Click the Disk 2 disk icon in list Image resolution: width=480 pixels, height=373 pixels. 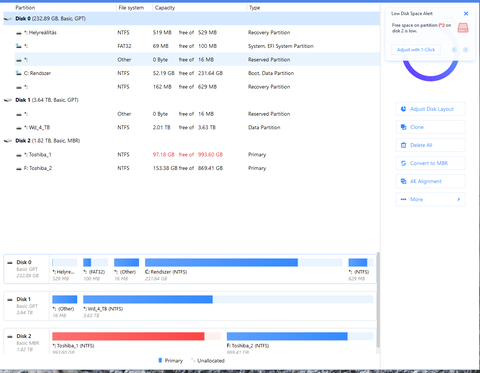8,141
